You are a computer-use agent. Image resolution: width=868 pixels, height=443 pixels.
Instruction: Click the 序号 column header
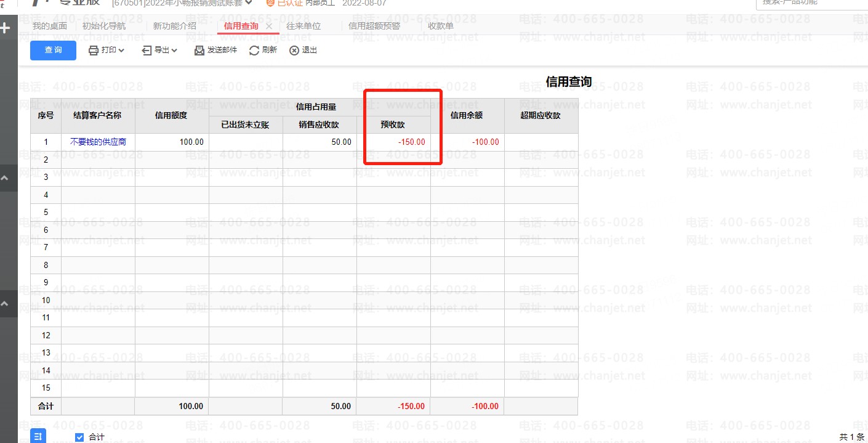46,115
